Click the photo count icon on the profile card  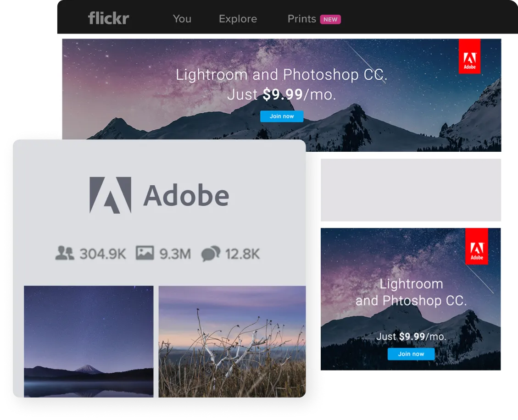(145, 252)
